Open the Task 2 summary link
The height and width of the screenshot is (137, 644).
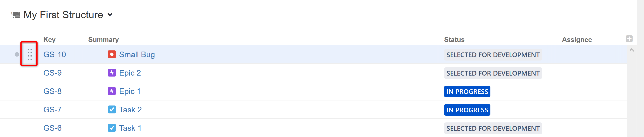[x=130, y=110]
